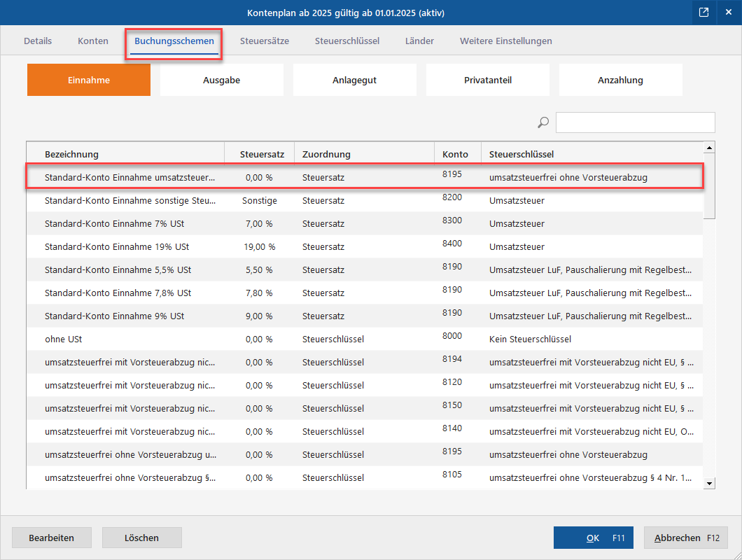Open the Steuerschlüssel tab
The height and width of the screenshot is (560, 742).
pyautogui.click(x=347, y=41)
